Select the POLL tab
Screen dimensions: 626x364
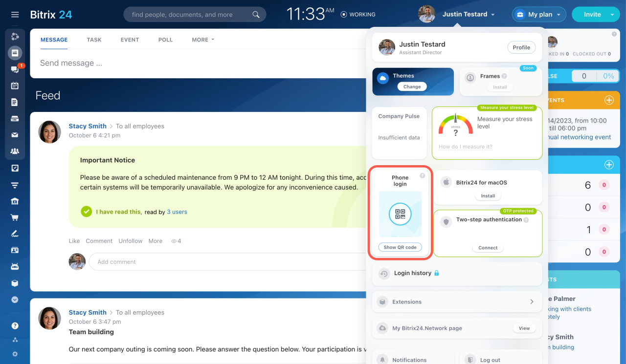coord(165,40)
